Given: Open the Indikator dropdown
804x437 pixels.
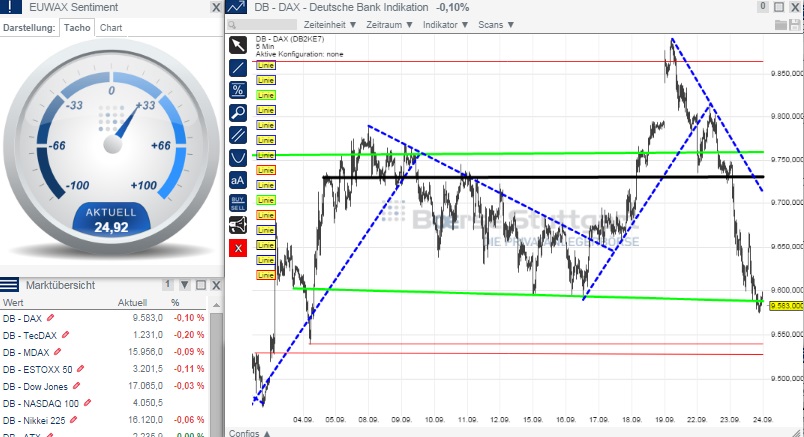Looking at the screenshot, I should (445, 25).
